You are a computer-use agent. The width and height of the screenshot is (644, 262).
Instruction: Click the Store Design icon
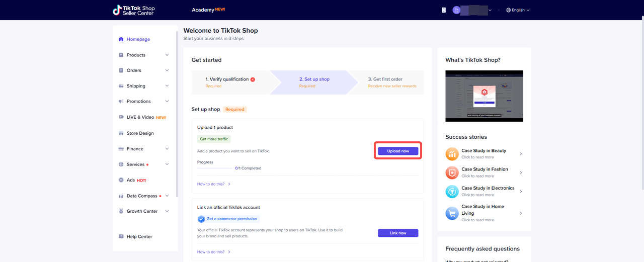[x=121, y=133]
